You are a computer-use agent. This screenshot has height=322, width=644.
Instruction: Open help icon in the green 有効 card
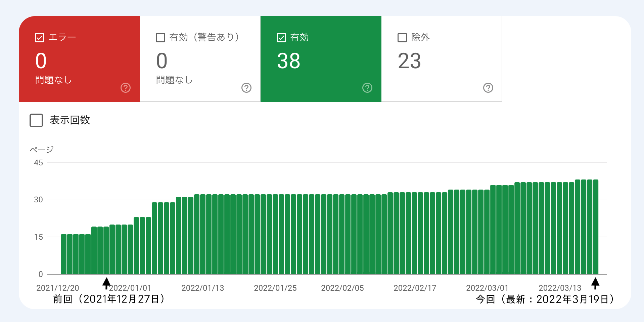pos(367,88)
